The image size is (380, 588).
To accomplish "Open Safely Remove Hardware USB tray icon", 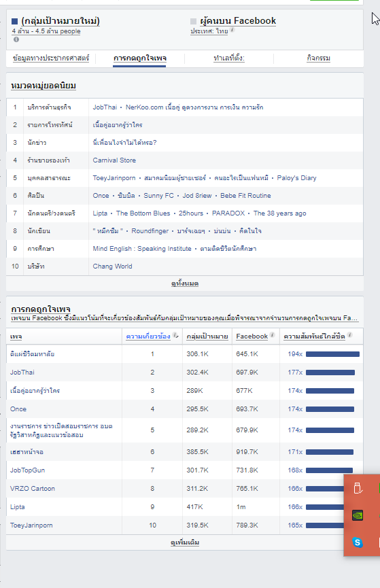I will tap(358, 488).
